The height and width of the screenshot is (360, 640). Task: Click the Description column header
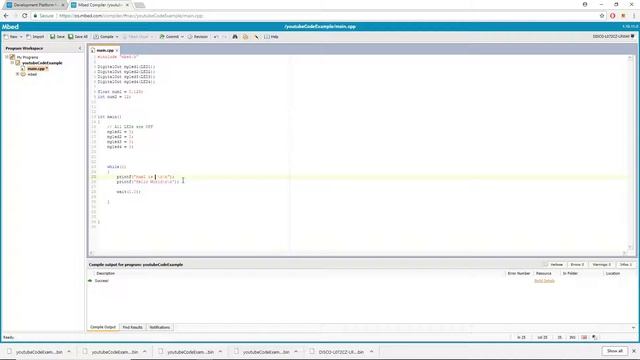[105, 273]
